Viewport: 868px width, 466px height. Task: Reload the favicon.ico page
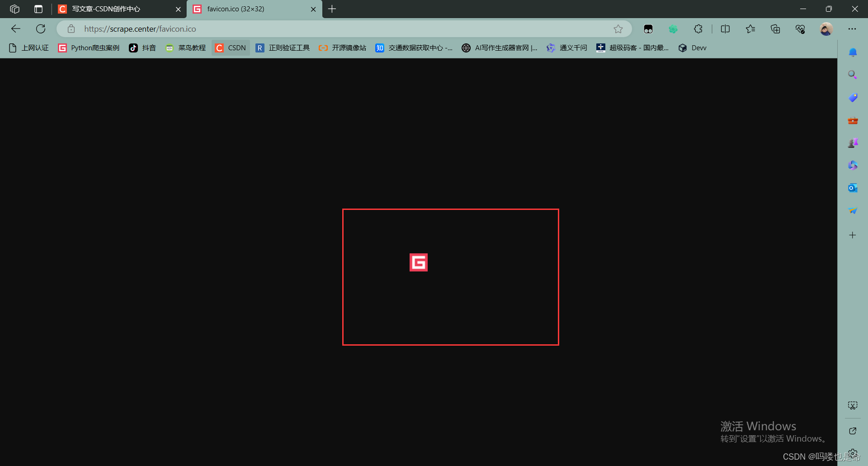(x=41, y=29)
